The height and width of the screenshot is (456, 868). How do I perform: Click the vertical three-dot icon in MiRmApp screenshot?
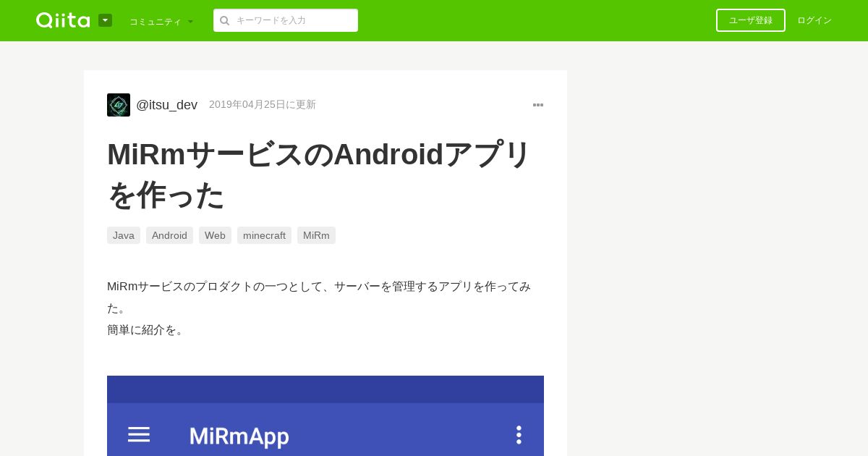[519, 434]
